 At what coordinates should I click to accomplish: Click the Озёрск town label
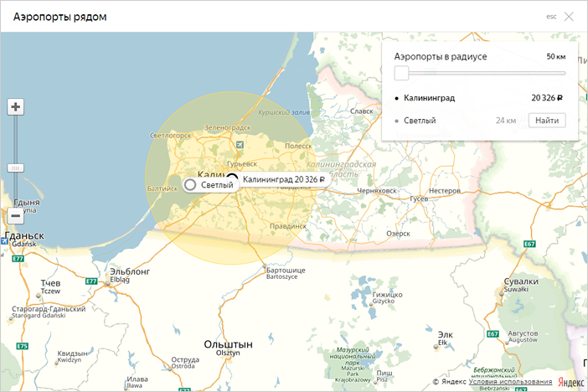[x=398, y=234]
